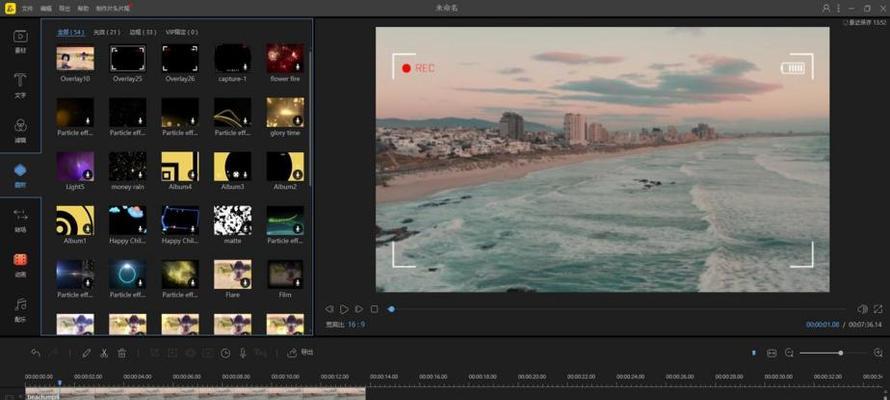Open the second (Edit) menu in menu bar
Screen dimensions: 890x400
coord(45,9)
